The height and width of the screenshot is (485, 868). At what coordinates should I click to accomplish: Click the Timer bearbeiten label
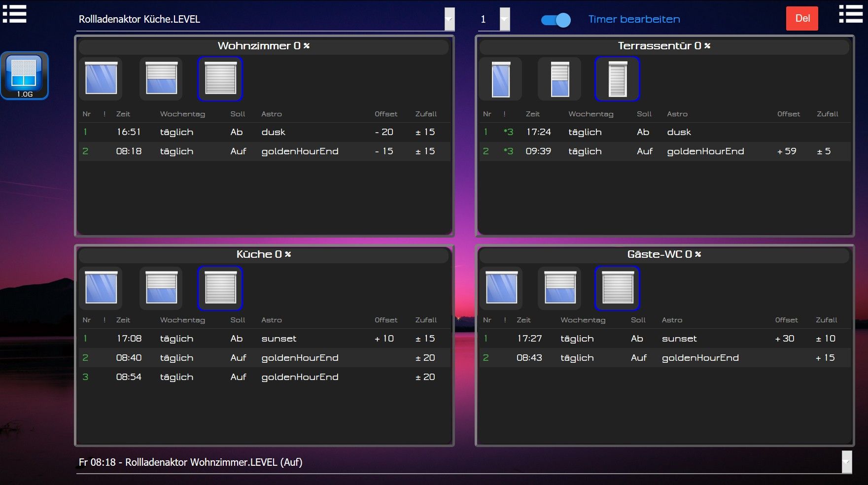(x=634, y=19)
